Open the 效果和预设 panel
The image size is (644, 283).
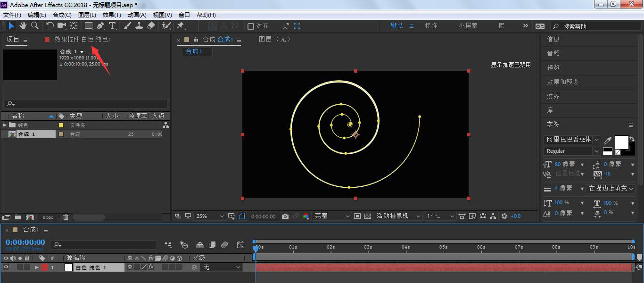pos(562,82)
